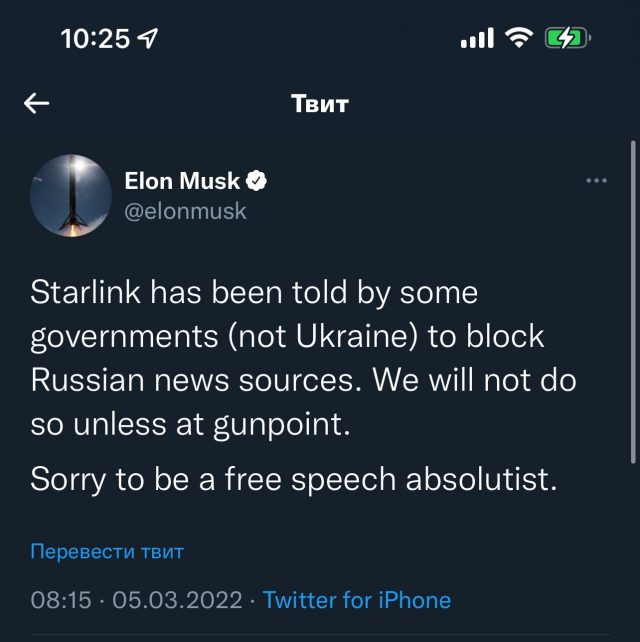Tap the cellular signal bars icon
Viewport: 640px width, 642px height.
tap(477, 39)
